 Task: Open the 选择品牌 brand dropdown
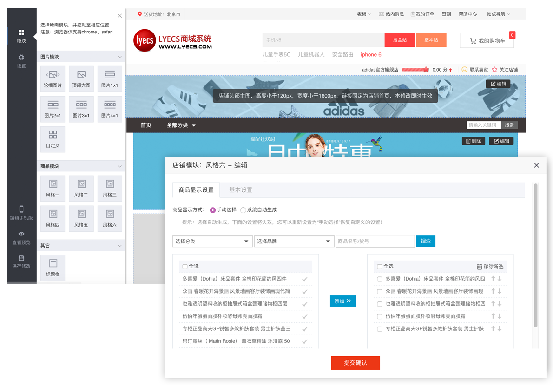tap(294, 241)
